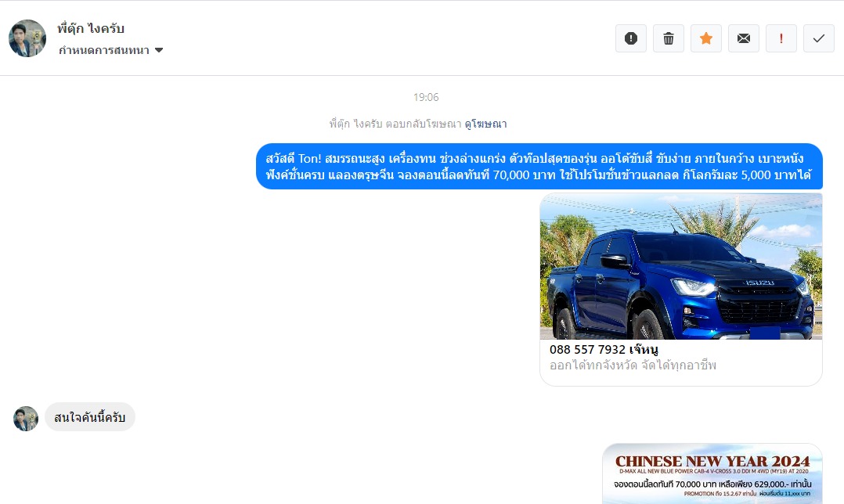
Task: Click the พี่ตุ๊ก ไงครับ ตอบกลับโฆษณา notice
Action: pos(395,124)
